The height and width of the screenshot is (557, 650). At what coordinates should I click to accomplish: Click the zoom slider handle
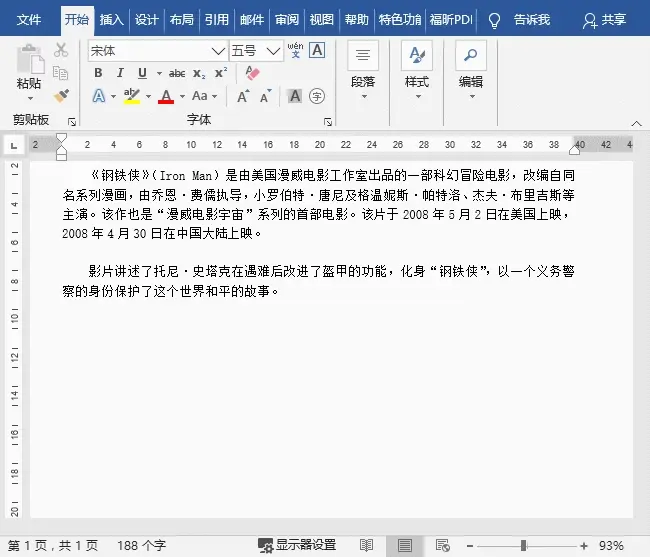(x=523, y=546)
